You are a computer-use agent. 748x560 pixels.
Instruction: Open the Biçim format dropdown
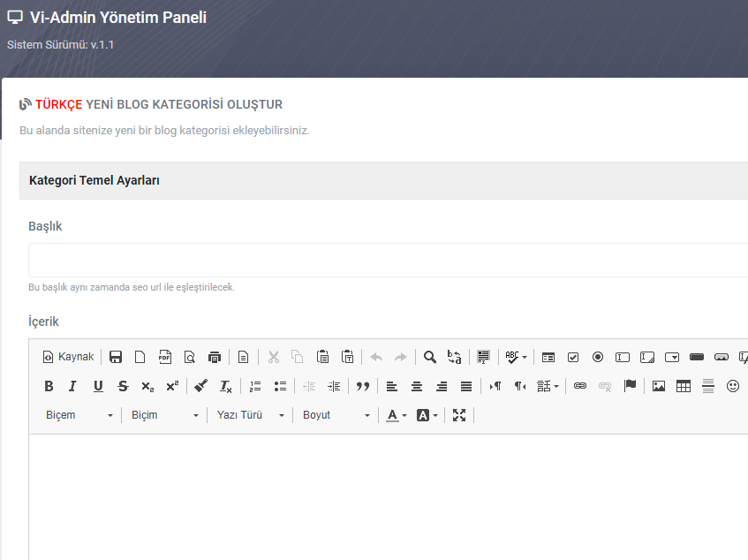(x=165, y=415)
